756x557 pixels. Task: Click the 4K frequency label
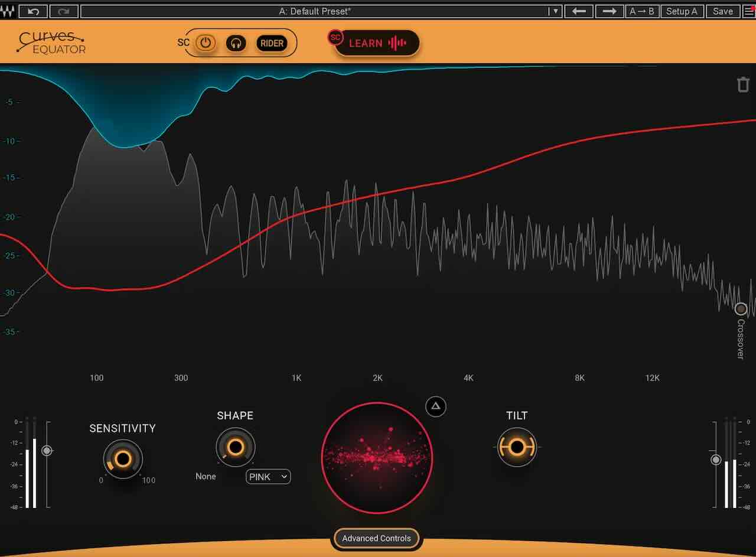click(x=468, y=378)
